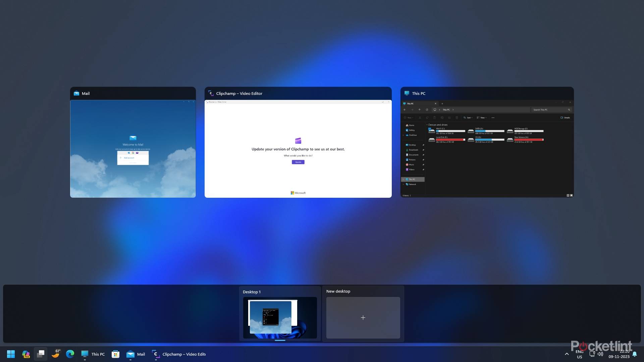This screenshot has width=644, height=362.
Task: Select the DATA (D:) drive
Action: [x=486, y=131]
